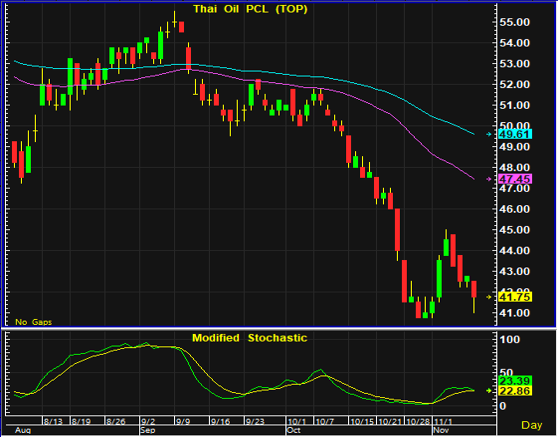Click the 10/28 date marker
This screenshot has height=437, width=558.
click(418, 422)
